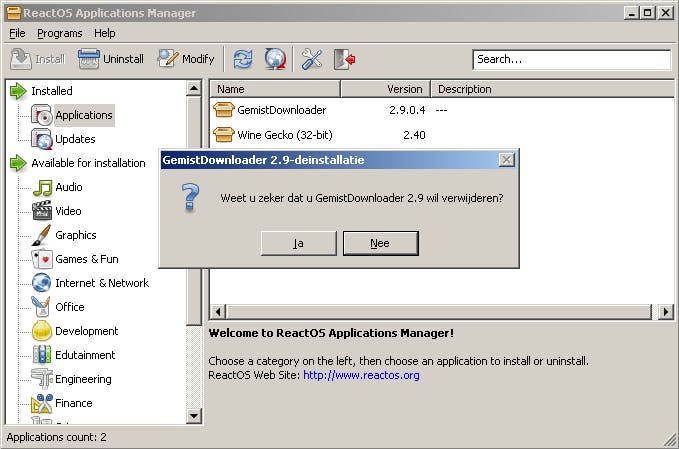Click version value 2.40
The image size is (679, 449).
(x=414, y=135)
